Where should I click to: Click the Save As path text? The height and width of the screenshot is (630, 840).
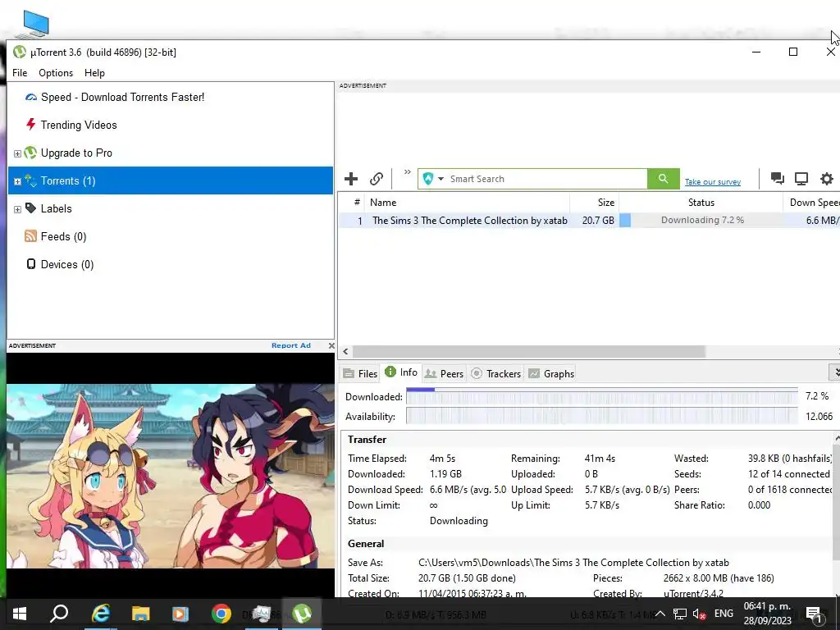pos(573,563)
